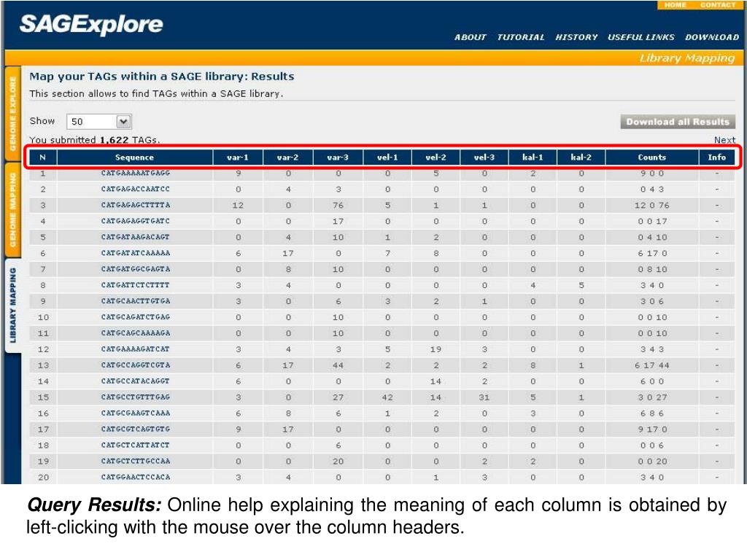Click the Counts column header

[651, 157]
